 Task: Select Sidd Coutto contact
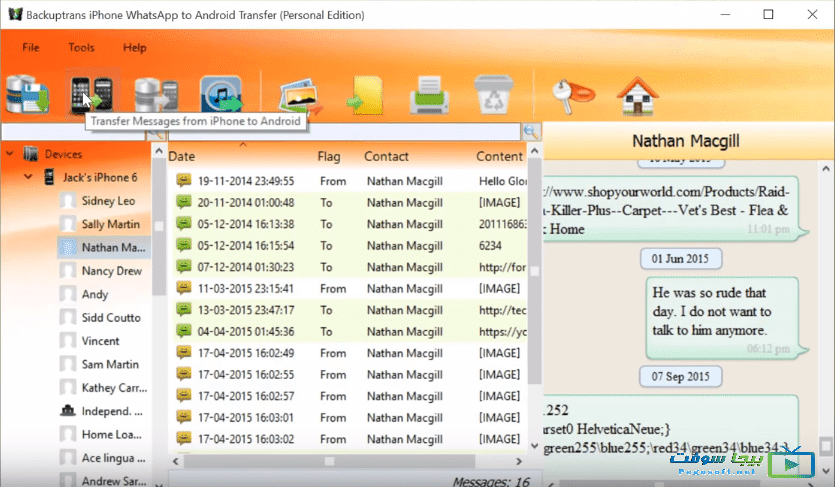111,318
